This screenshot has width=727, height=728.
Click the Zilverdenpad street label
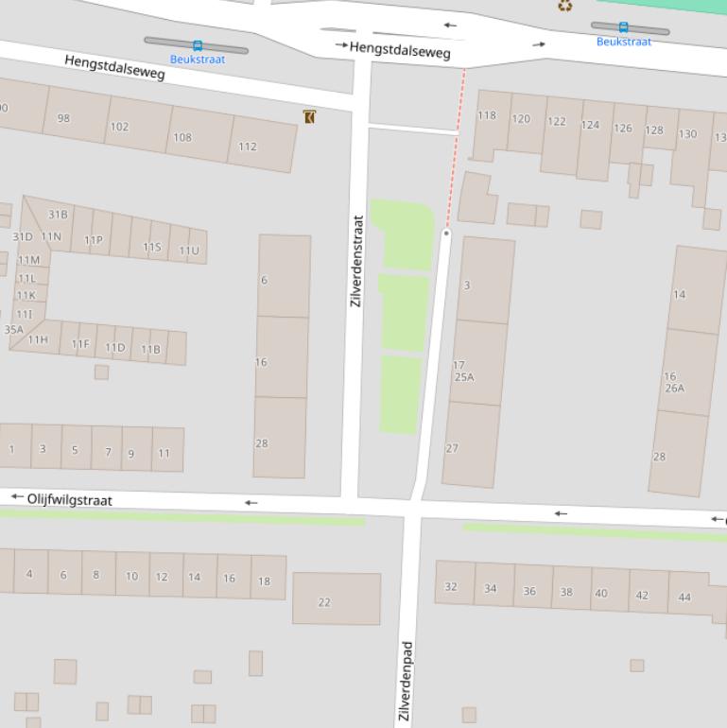tap(407, 681)
